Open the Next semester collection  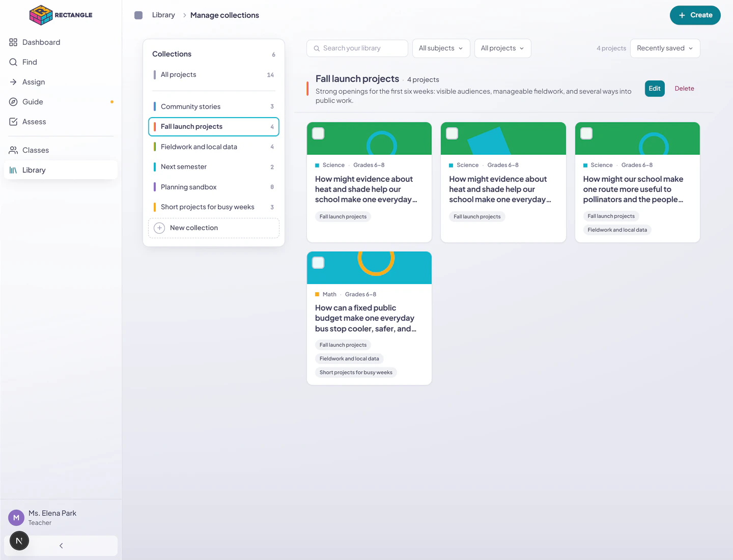point(214,166)
